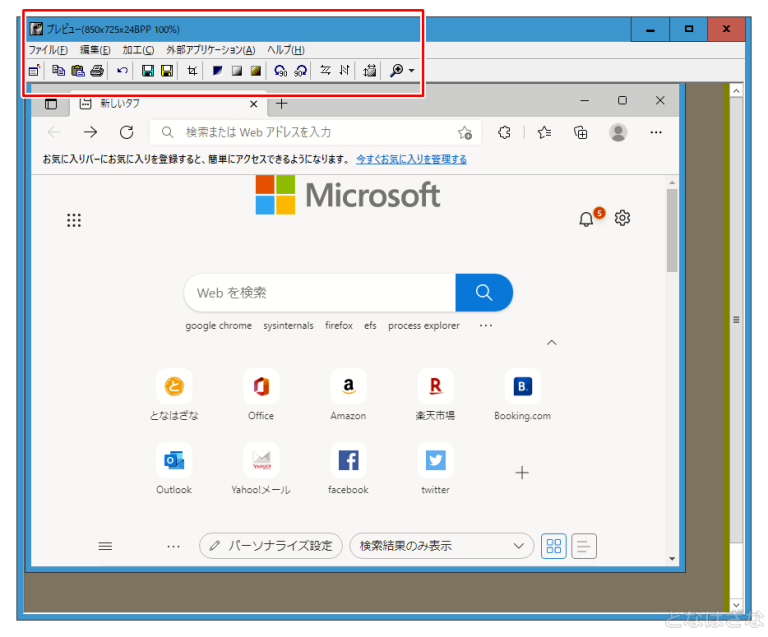Click 今すぐお気に入りを管理する link
Image resolution: width=768 pixels, height=637 pixels.
pos(411,159)
